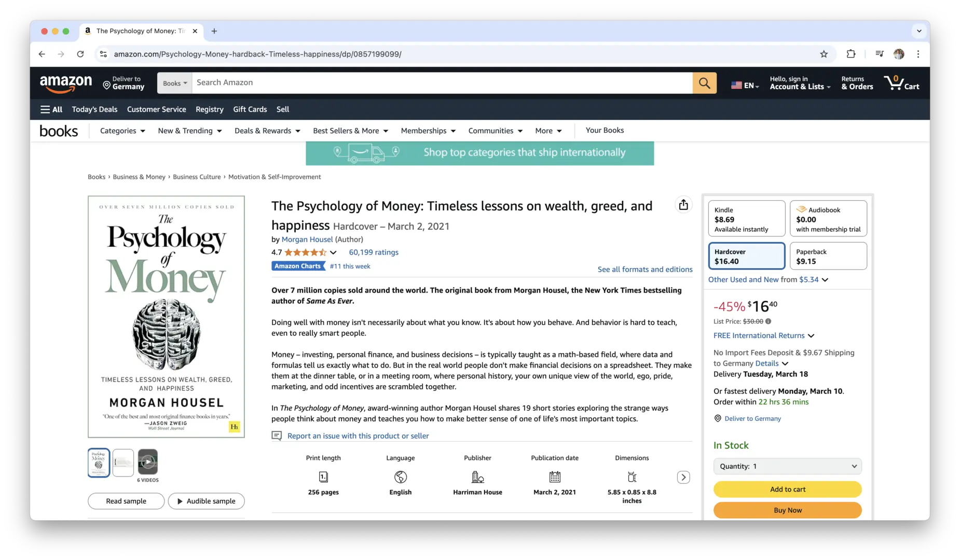The height and width of the screenshot is (560, 960).
Task: Click the browser forward arrow
Action: (x=61, y=54)
